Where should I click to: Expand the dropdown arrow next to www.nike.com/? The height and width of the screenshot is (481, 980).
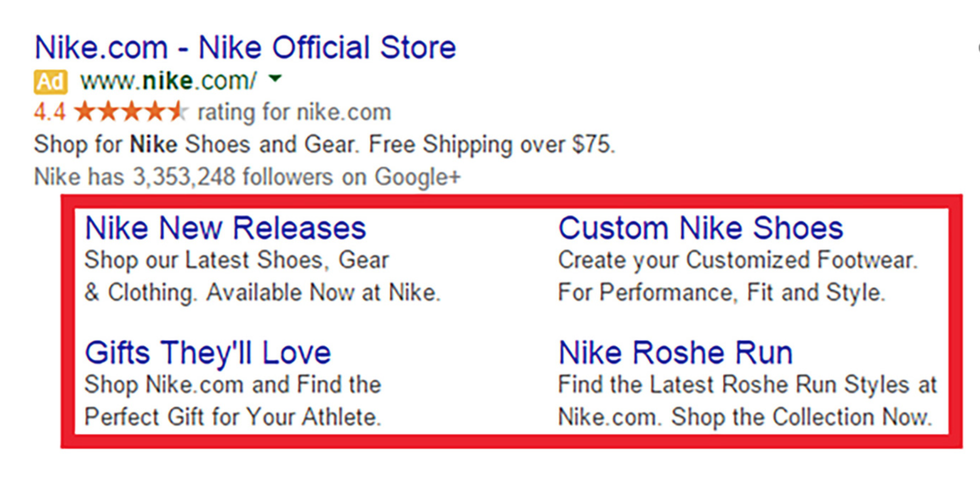pyautogui.click(x=275, y=78)
